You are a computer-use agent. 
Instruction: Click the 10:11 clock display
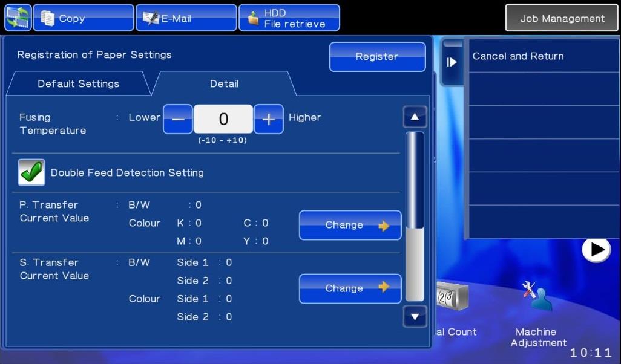[x=591, y=353]
